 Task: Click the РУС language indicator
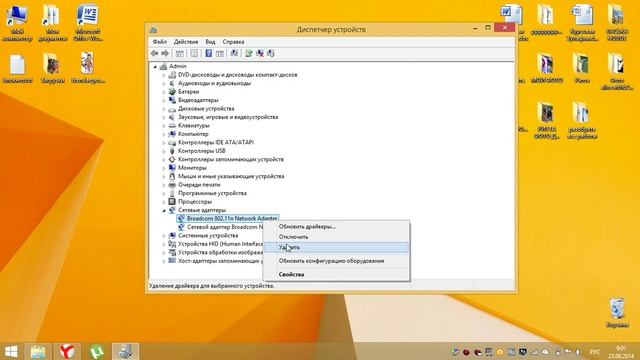[x=595, y=352]
